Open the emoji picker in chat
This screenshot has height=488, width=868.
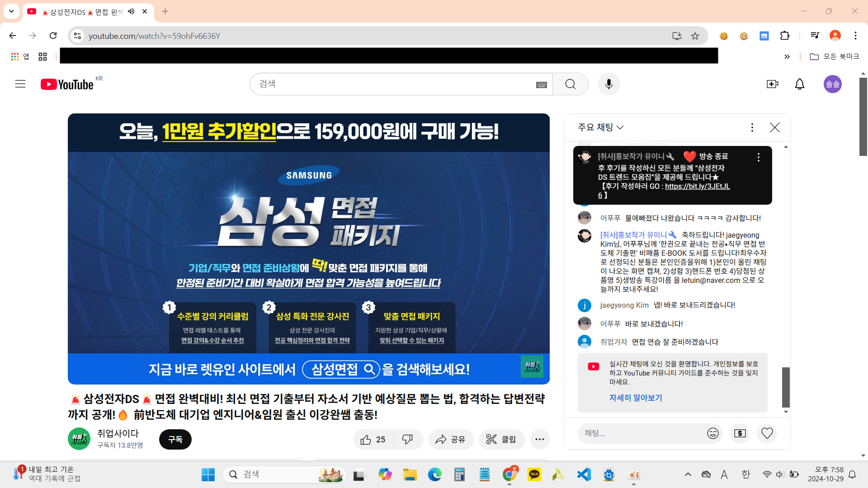click(712, 433)
